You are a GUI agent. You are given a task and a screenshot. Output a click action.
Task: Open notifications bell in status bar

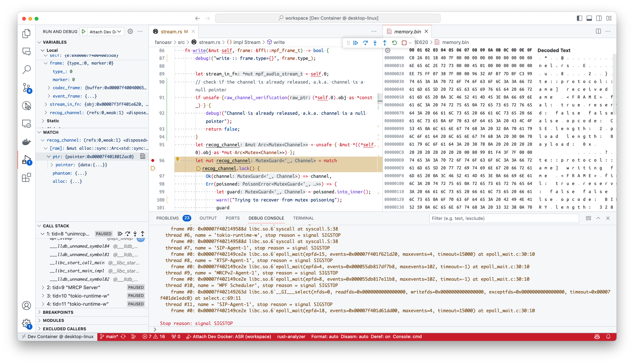pos(608,337)
